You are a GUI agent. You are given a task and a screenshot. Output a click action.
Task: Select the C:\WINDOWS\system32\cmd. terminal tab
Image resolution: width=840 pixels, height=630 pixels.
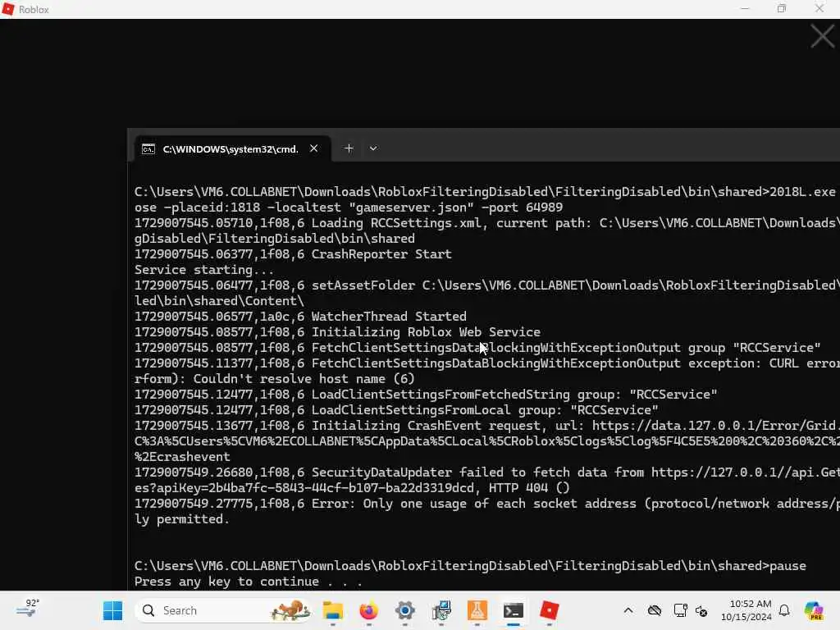click(231, 149)
